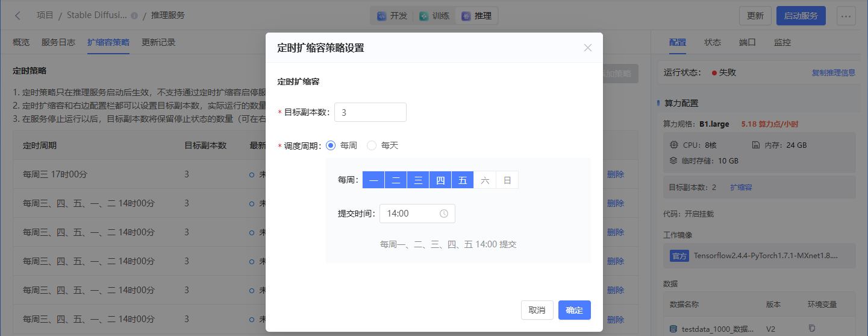Screen dimensions: 868x336
Task: Click the back arrow icon in breadcrumb
Action: tap(17, 16)
